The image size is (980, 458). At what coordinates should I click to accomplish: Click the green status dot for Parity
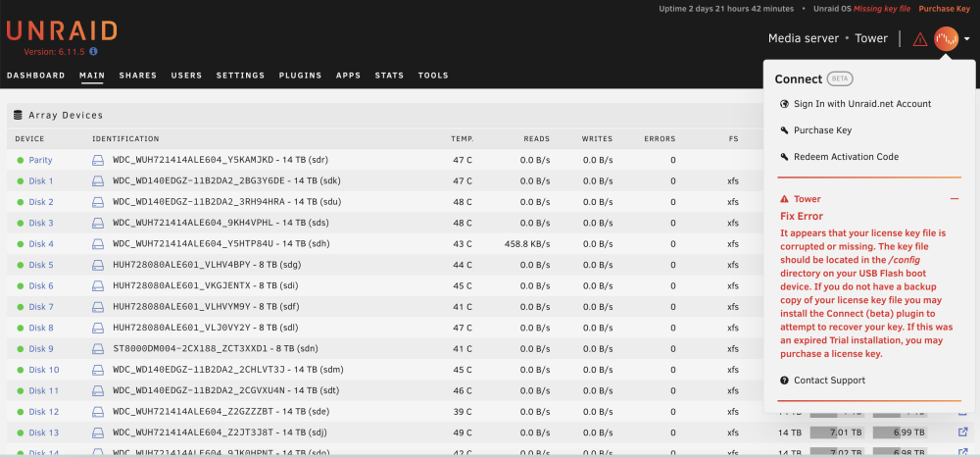click(20, 160)
